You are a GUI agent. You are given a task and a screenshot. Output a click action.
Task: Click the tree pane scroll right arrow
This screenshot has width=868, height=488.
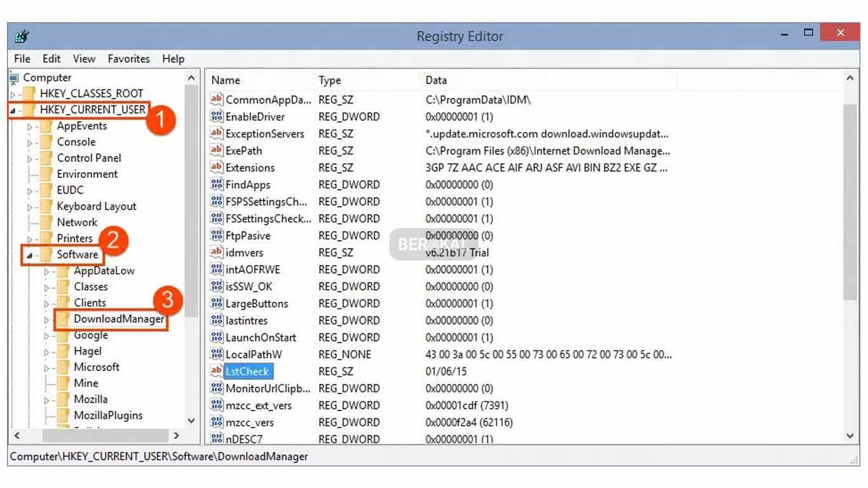177,436
